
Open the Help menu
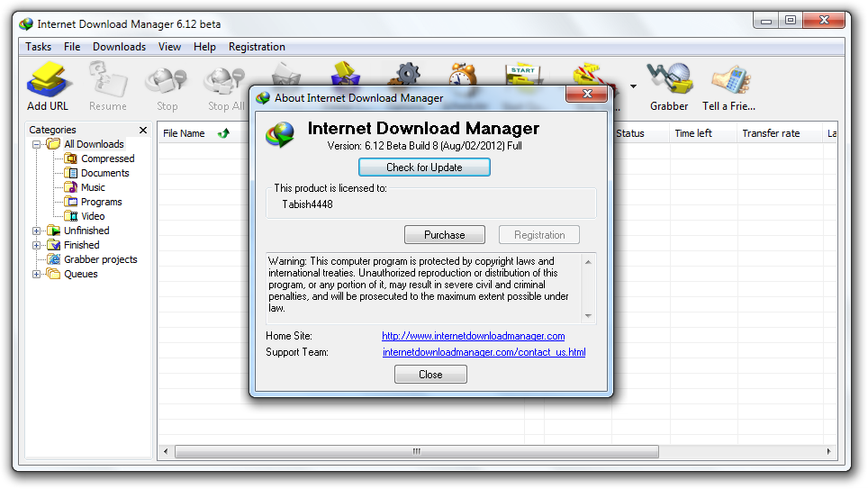click(204, 47)
